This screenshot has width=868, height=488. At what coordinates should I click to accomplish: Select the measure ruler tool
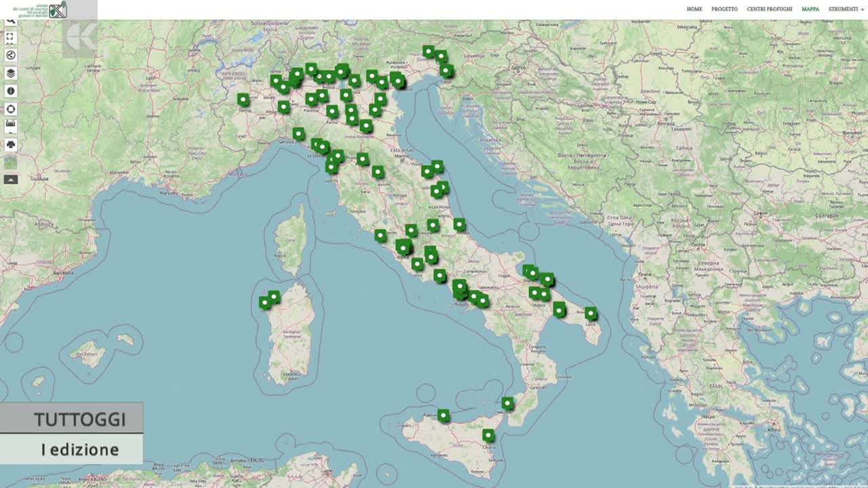point(11,126)
